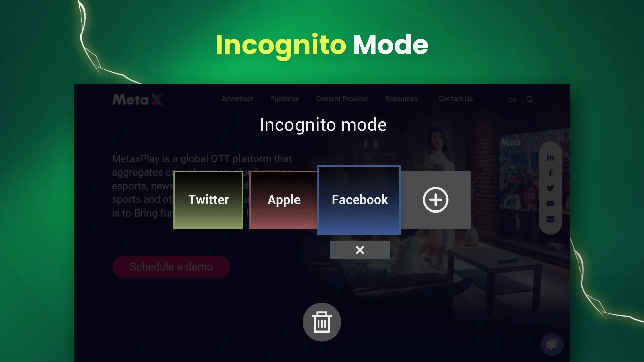Image resolution: width=644 pixels, height=362 pixels.
Task: Click the add more accounts icon
Action: (436, 200)
